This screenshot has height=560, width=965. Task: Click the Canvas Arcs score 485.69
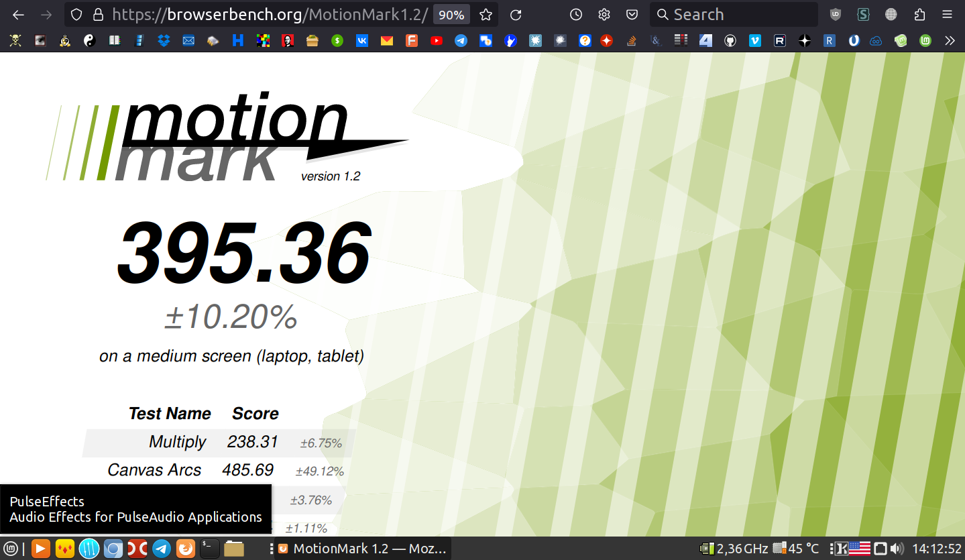coord(247,470)
